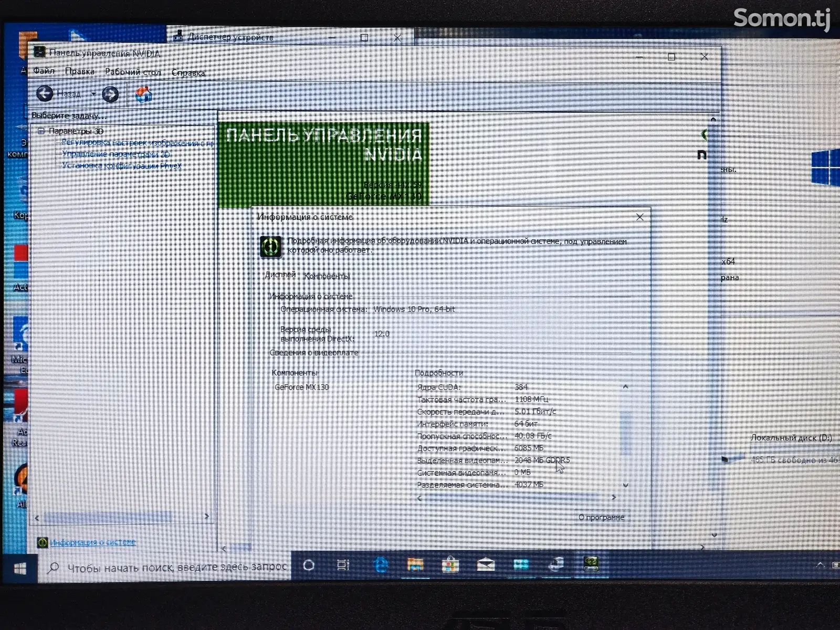Select Регулировка настроек изображения tree item

[138, 143]
